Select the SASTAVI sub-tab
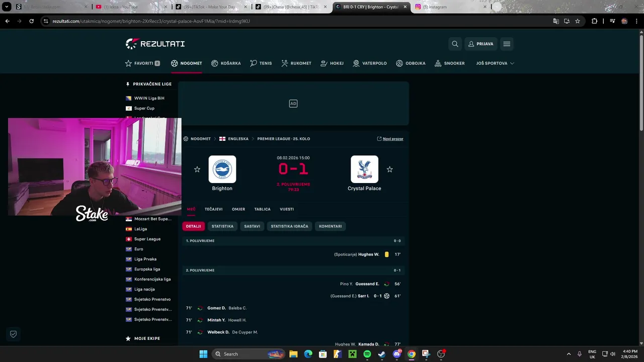Viewport: 644px width, 362px height. coord(252,226)
